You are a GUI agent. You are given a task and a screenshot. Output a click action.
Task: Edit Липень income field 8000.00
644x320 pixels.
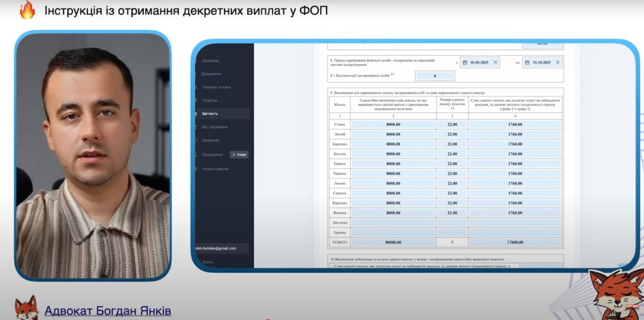click(x=393, y=183)
